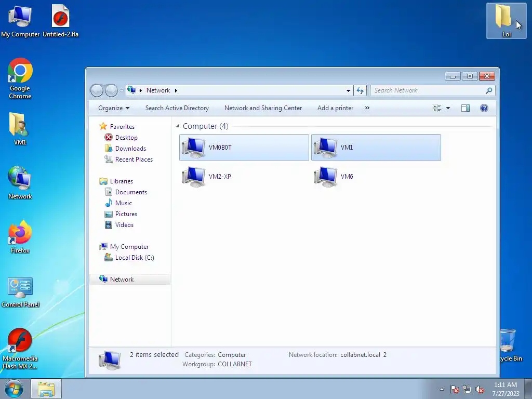Open the Help question mark icon
Image resolution: width=532 pixels, height=399 pixels.
pos(484,108)
